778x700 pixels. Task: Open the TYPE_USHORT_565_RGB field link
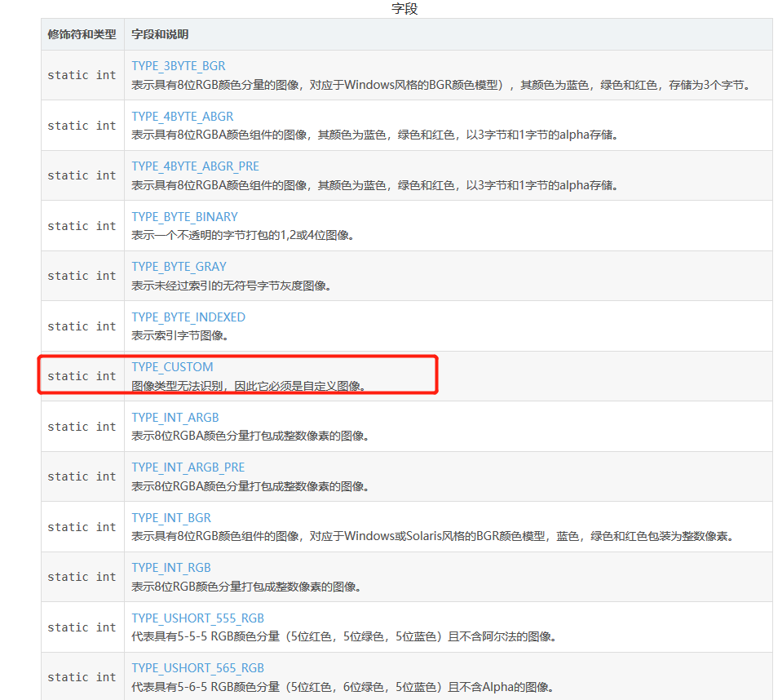(x=198, y=667)
